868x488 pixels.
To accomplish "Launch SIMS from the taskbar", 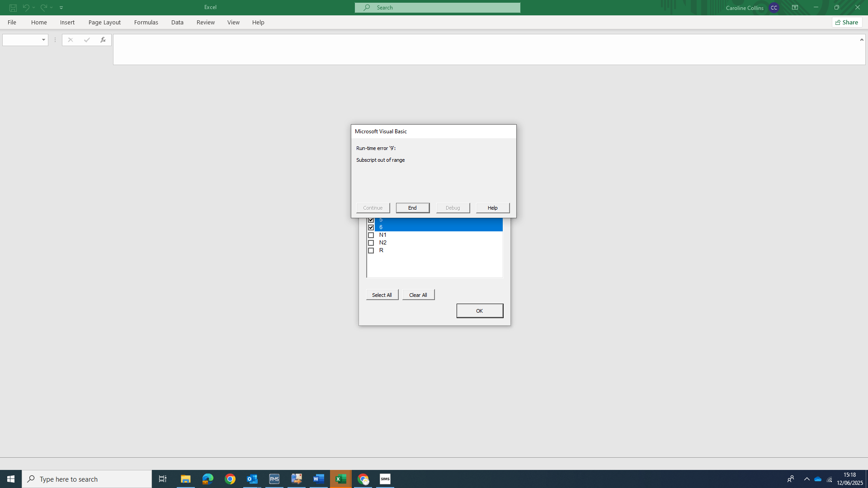I will (385, 479).
